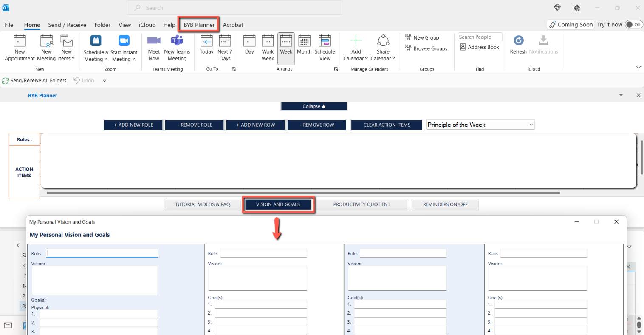
Task: Toggle the Try it now switch
Action: click(x=634, y=25)
